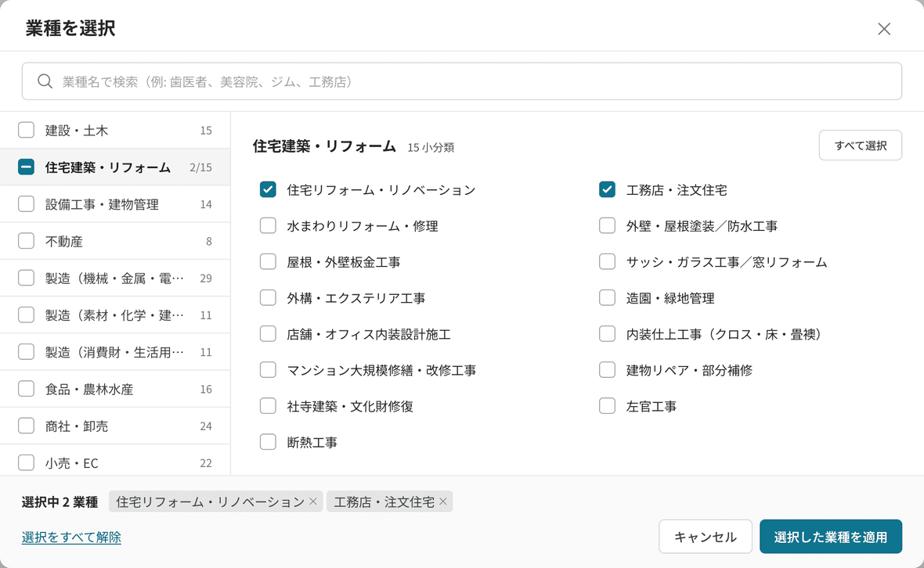Click the キャンセル button
Screen dimensions: 924x568
[706, 537]
